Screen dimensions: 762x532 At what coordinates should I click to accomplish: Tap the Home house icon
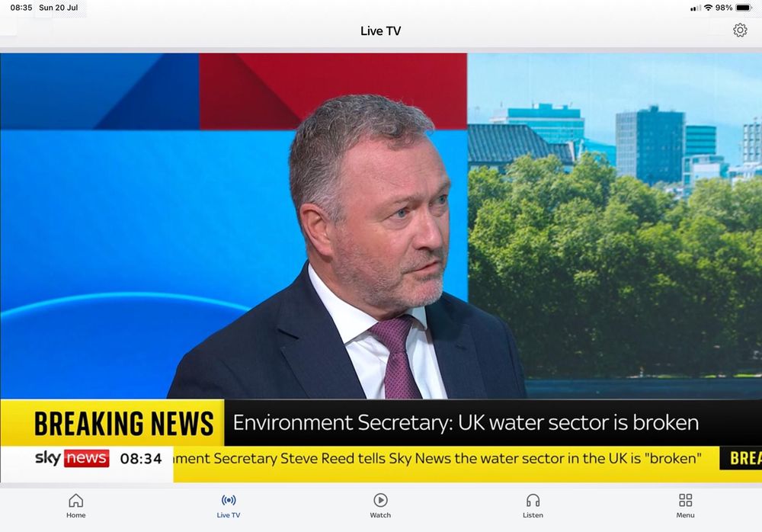(75, 501)
